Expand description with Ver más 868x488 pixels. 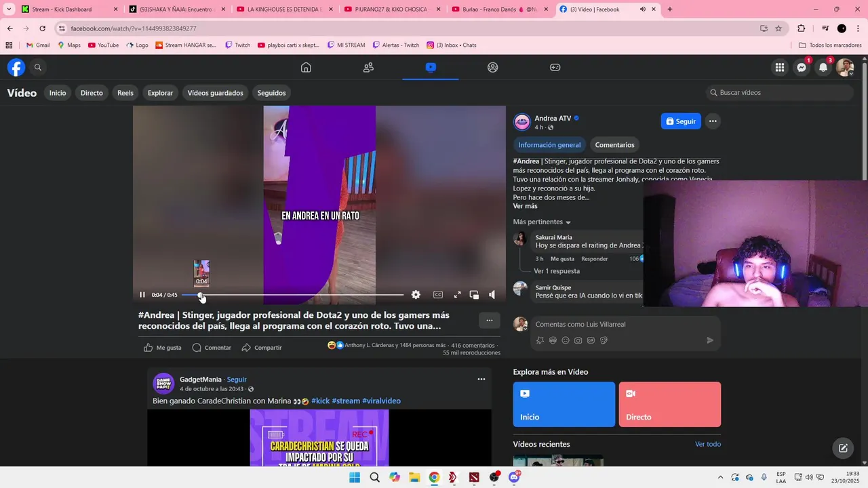click(x=525, y=206)
